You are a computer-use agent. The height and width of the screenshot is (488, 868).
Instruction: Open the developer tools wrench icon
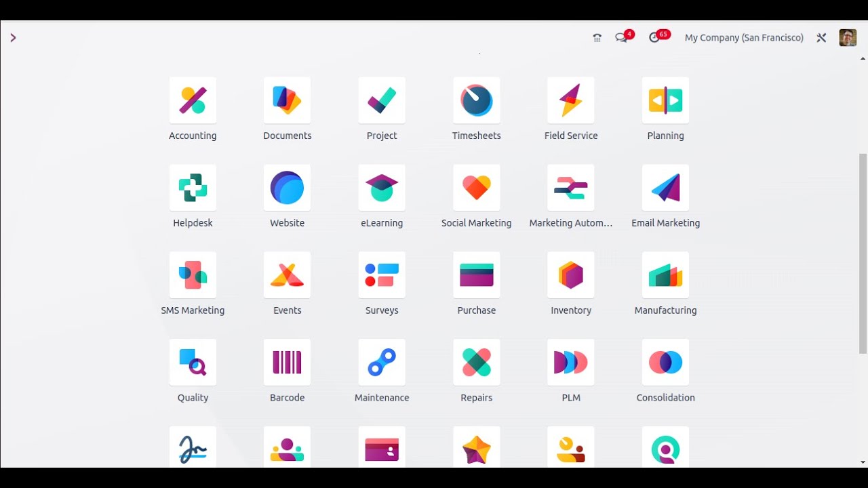pos(821,38)
